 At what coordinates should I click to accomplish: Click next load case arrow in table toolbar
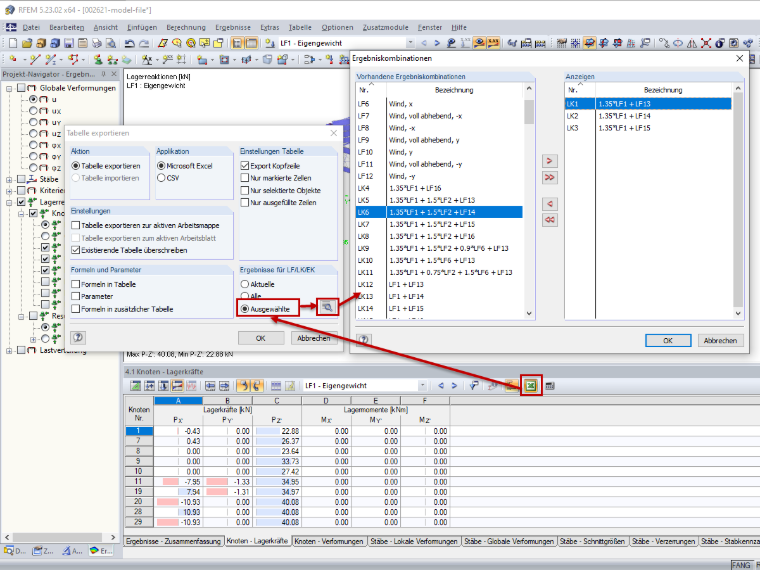click(x=454, y=386)
